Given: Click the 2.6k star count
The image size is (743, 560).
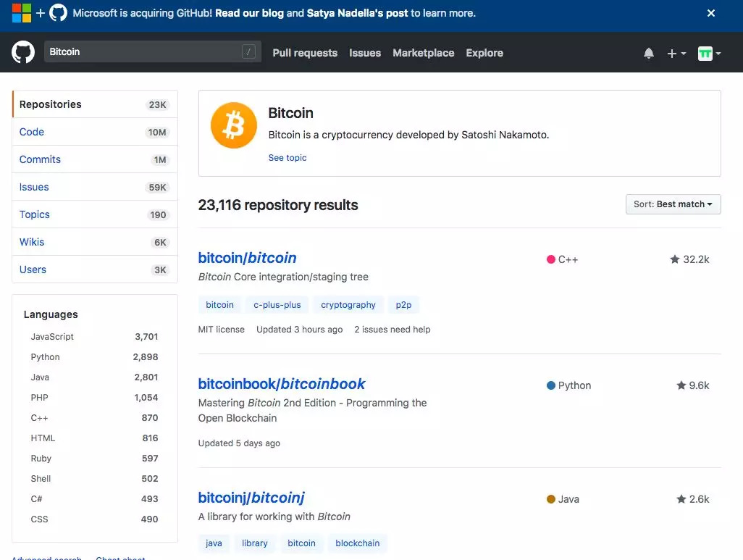Looking at the screenshot, I should tap(699, 499).
